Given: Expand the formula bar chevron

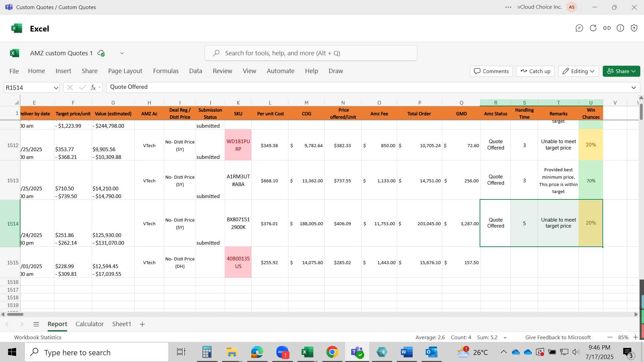Looking at the screenshot, I should 634,87.
